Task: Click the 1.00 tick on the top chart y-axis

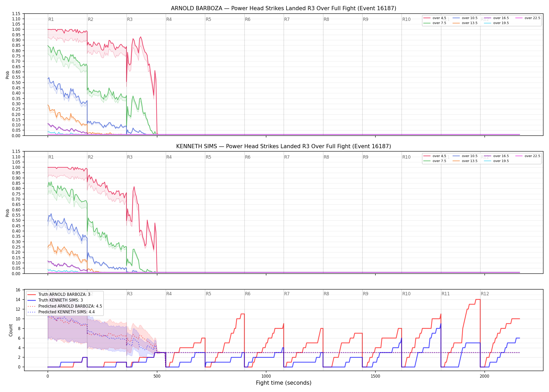Action: pyautogui.click(x=16, y=30)
